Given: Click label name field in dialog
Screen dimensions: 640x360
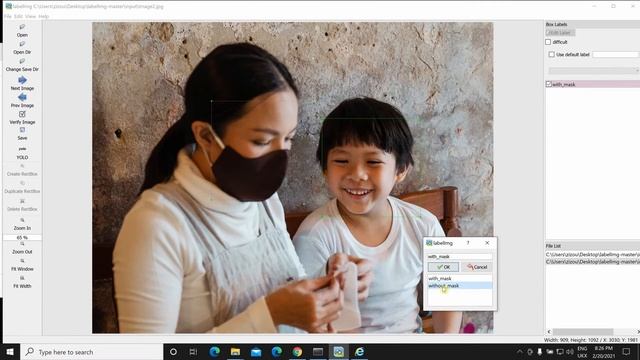Looking at the screenshot, I should 460,256.
